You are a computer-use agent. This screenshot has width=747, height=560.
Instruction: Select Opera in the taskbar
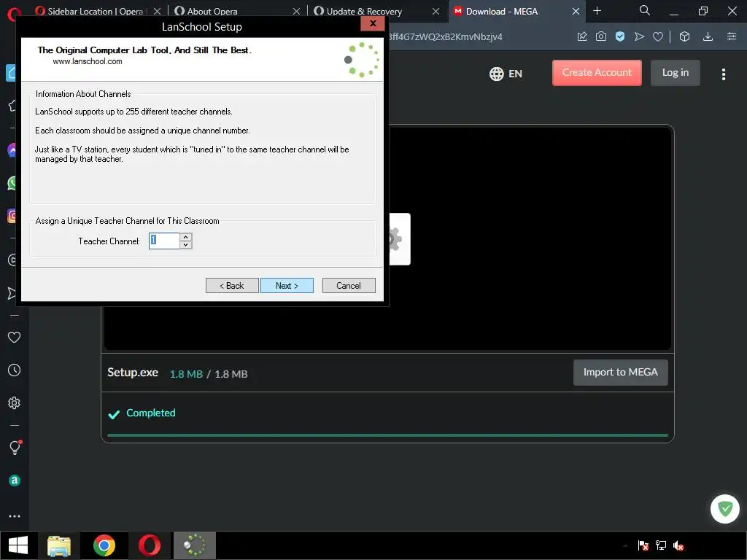pyautogui.click(x=149, y=545)
